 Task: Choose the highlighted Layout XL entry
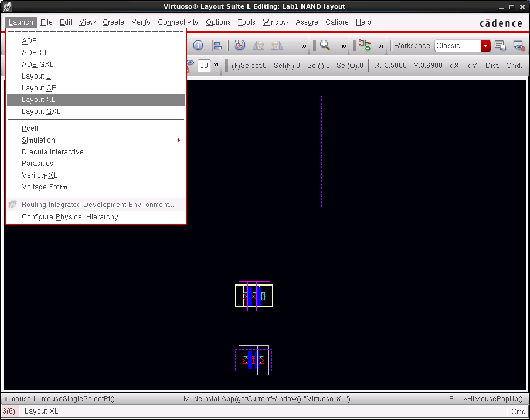(x=96, y=99)
